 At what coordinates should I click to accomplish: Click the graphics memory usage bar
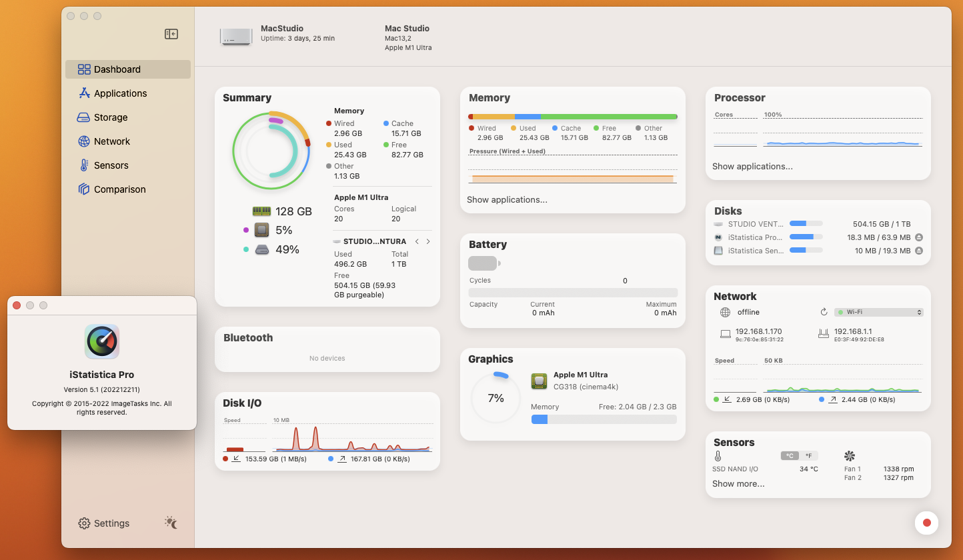[604, 419]
